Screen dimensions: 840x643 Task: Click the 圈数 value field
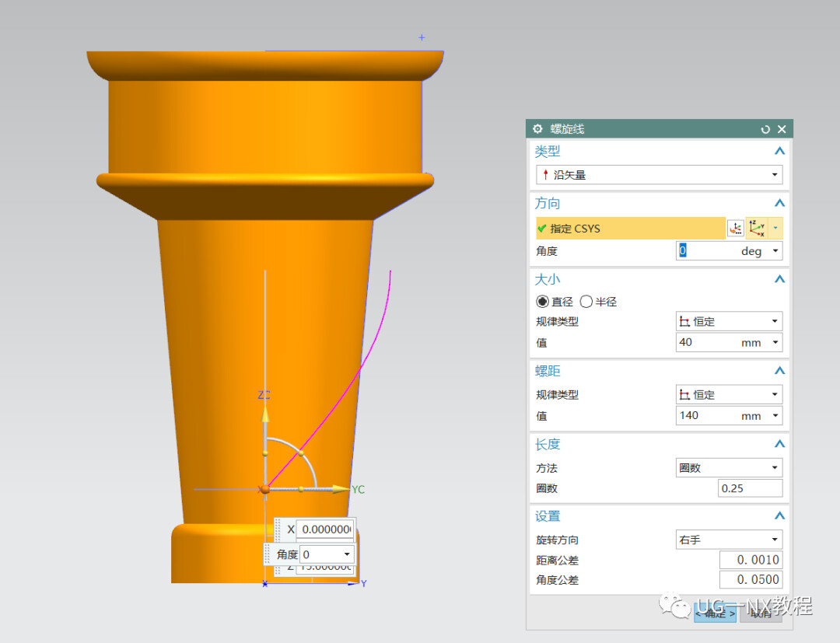click(750, 488)
